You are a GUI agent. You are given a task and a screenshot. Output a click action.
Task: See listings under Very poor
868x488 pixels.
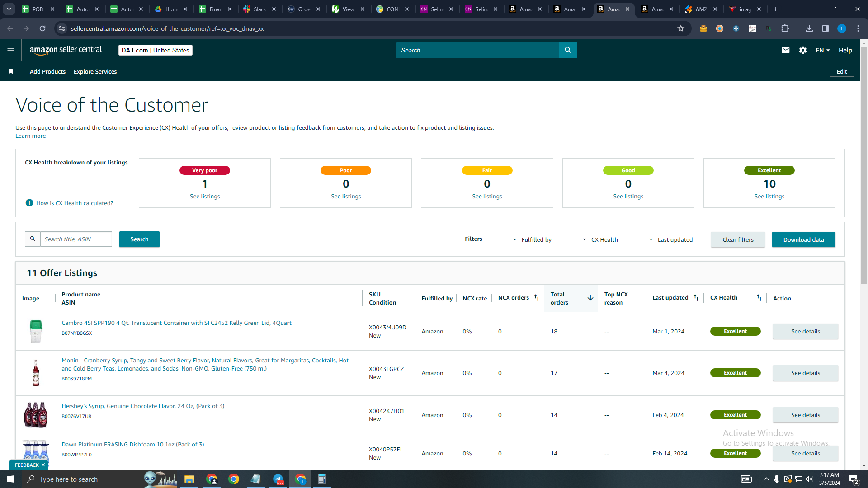[205, 197]
